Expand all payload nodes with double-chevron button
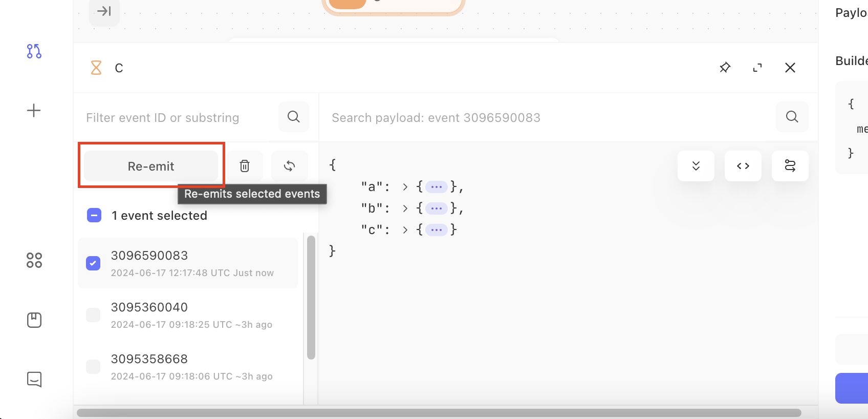 click(x=696, y=166)
